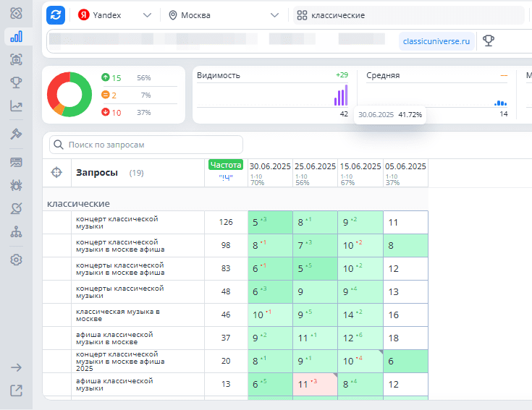Click the Средняя blue mini chart
This screenshot has width=532, height=410.
tap(500, 103)
